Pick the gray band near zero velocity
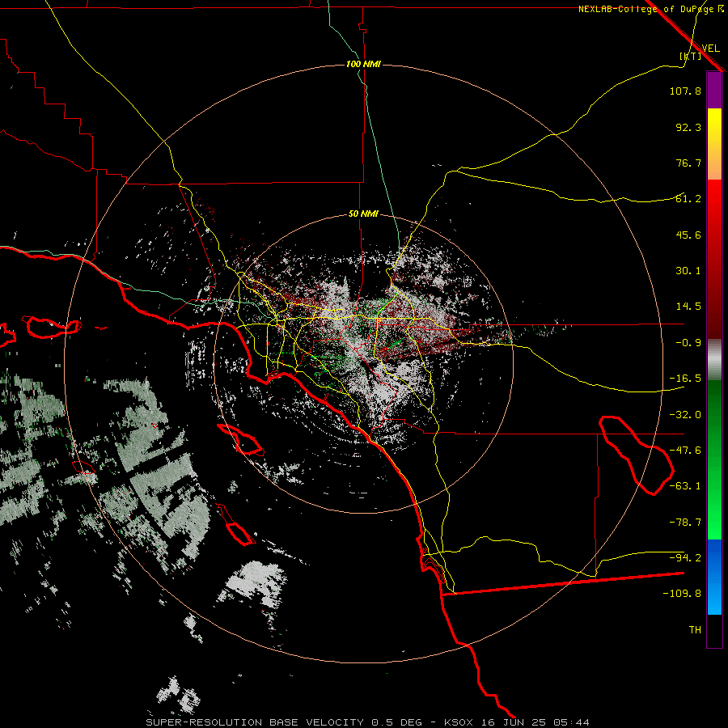This screenshot has width=728, height=728. click(714, 360)
